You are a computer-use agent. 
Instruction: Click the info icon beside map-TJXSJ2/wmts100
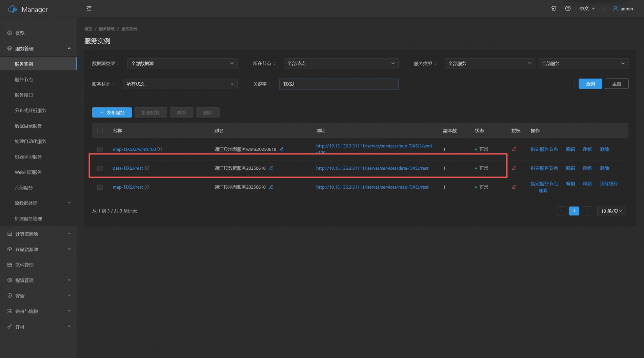[160, 149]
